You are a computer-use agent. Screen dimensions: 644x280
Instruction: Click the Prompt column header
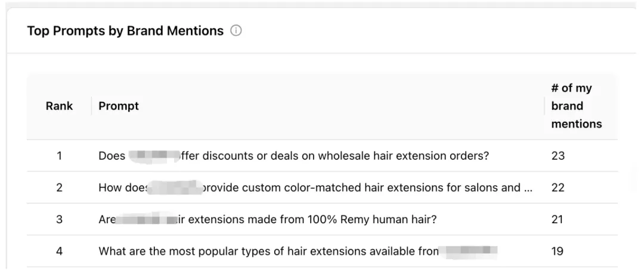(x=119, y=106)
